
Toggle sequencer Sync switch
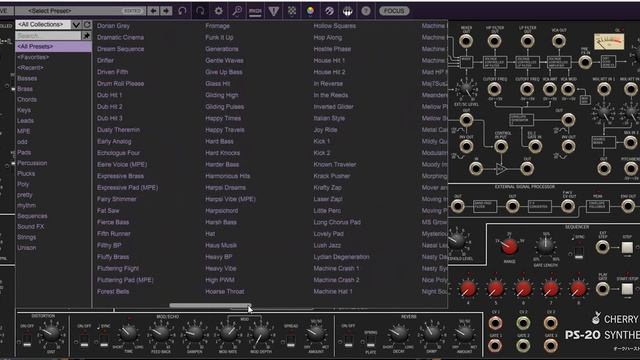click(x=579, y=252)
